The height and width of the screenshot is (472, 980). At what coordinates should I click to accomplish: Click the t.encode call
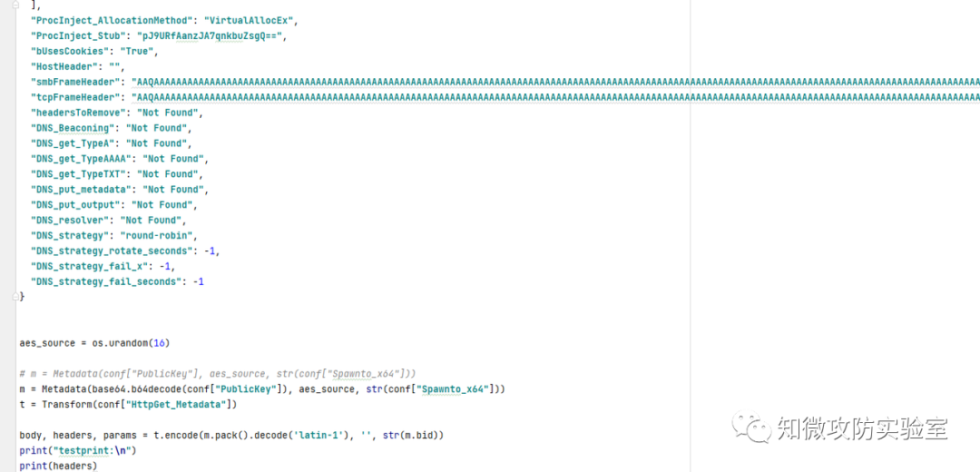pyautogui.click(x=162, y=435)
